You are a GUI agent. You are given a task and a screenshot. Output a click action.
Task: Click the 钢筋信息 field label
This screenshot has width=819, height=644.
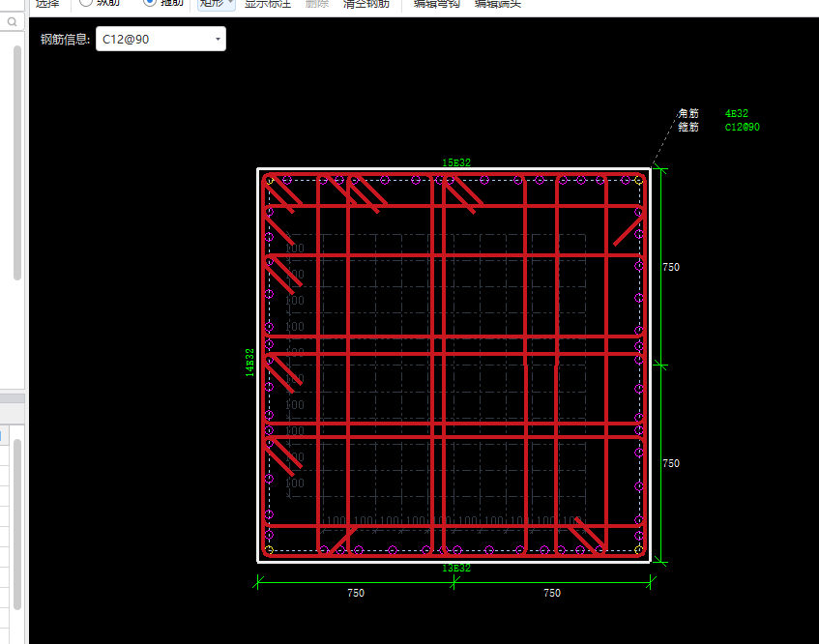tap(66, 40)
